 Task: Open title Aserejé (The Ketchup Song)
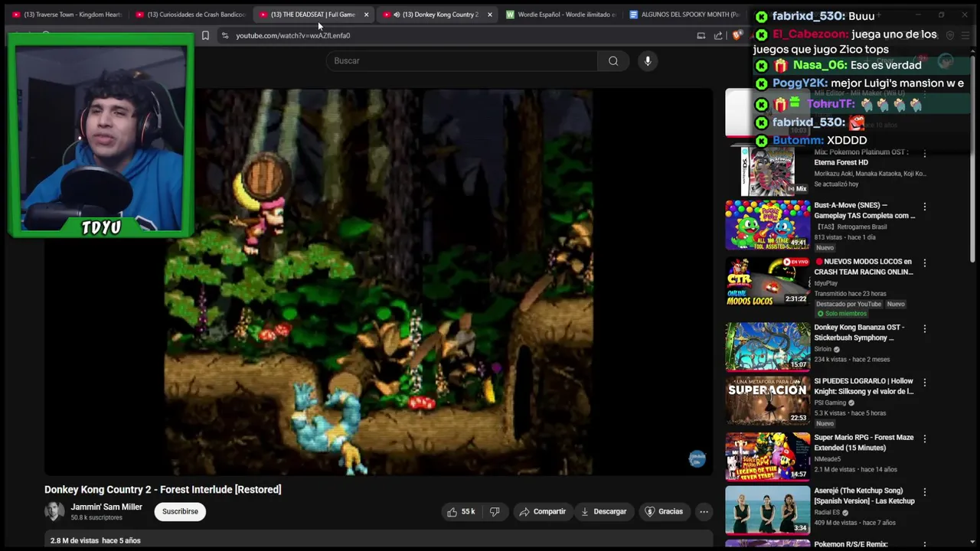pos(864,496)
